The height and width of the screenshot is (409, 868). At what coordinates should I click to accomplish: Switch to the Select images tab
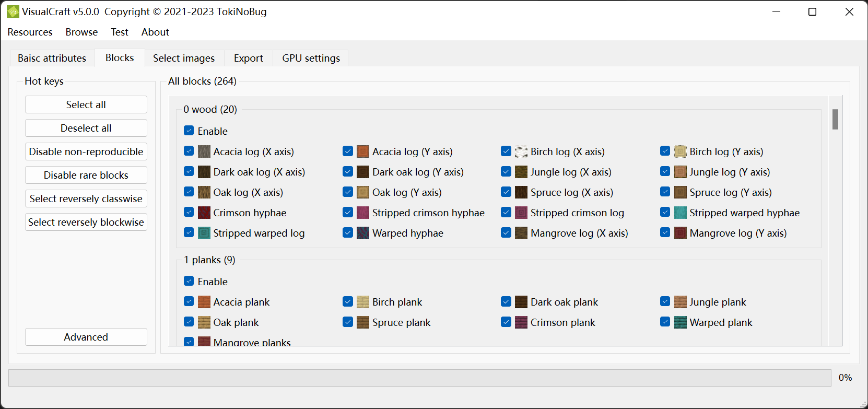pos(184,58)
